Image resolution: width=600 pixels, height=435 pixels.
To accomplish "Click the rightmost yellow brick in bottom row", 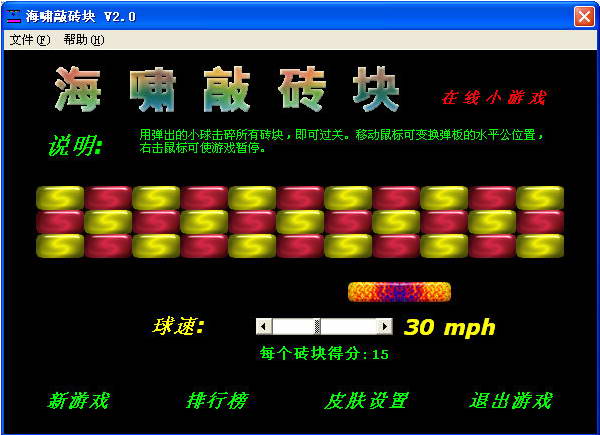I will (x=540, y=246).
